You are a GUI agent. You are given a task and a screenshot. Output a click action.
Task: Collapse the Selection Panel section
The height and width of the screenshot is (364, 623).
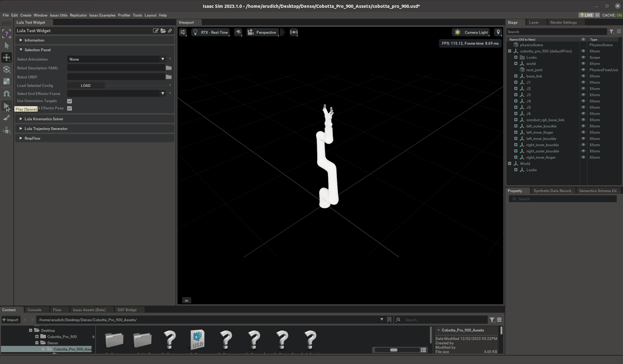pos(95,50)
